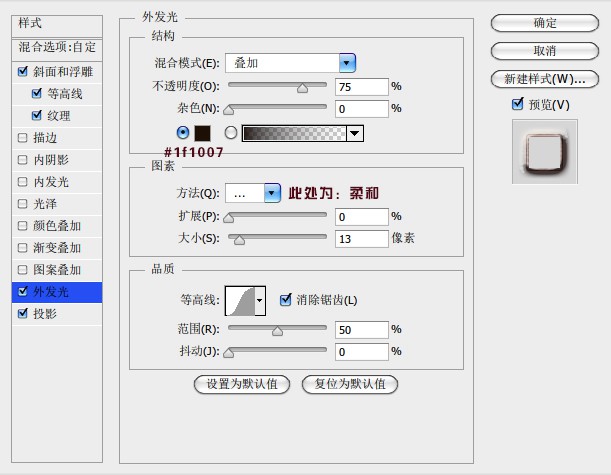The image size is (611, 475).
Task: Click the gradient preview bar
Action: (x=294, y=133)
